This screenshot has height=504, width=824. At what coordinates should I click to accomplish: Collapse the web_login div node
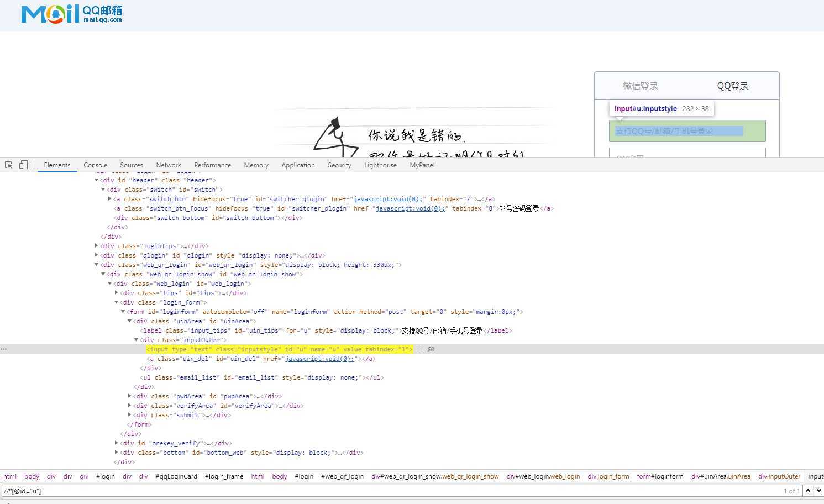[109, 283]
